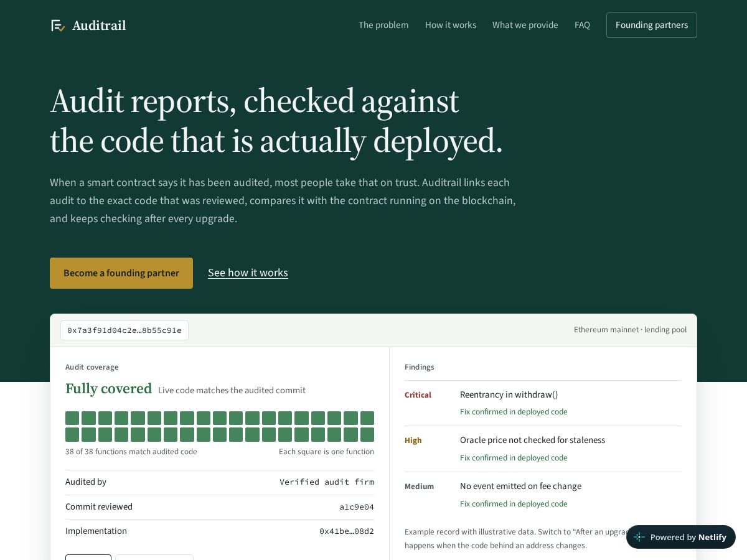The image size is (747, 560).
Task: Click Fix confirmed text under Reentrancy finding
Action: click(514, 412)
